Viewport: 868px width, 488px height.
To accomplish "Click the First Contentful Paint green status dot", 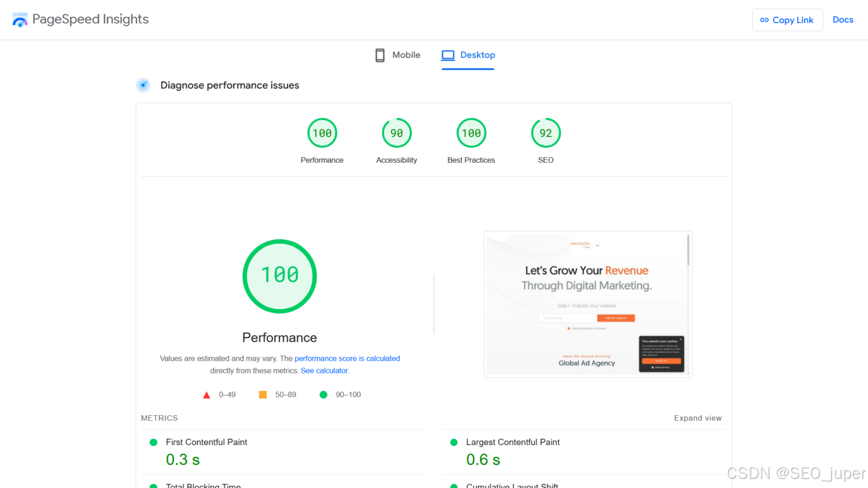I will click(x=153, y=442).
